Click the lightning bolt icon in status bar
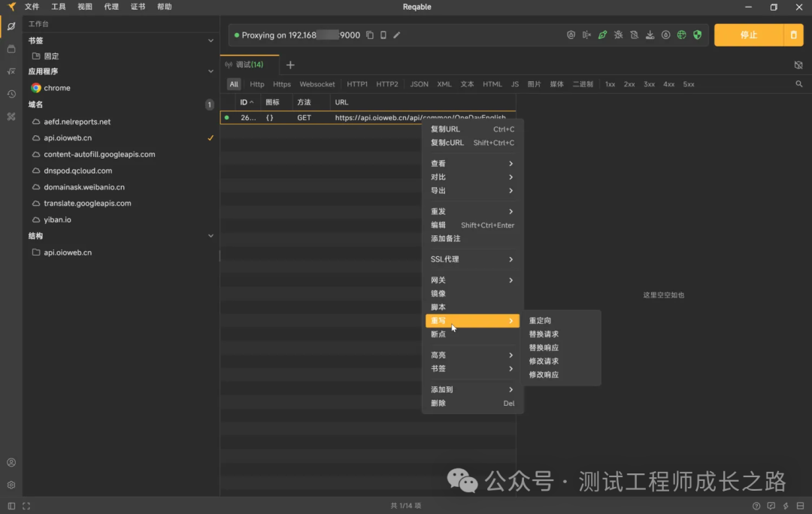 pos(786,506)
